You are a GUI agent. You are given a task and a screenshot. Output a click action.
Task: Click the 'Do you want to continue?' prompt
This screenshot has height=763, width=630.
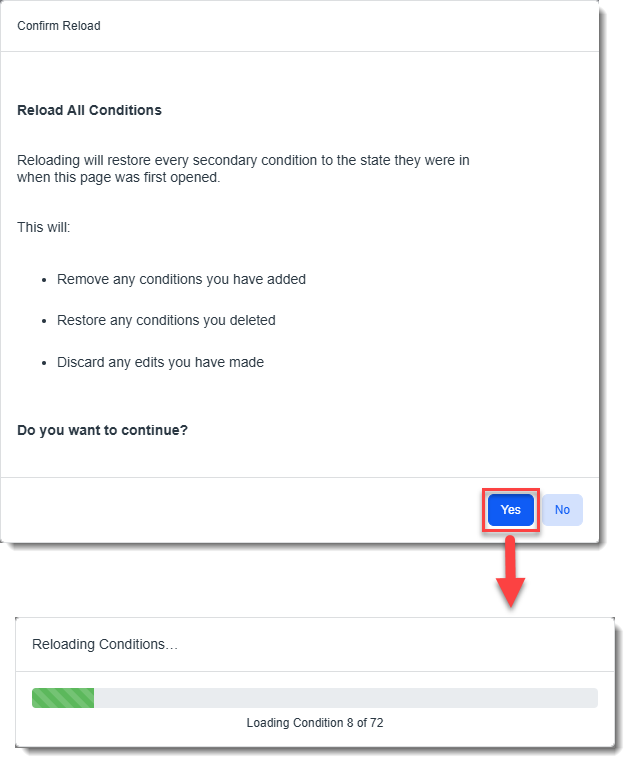point(102,431)
